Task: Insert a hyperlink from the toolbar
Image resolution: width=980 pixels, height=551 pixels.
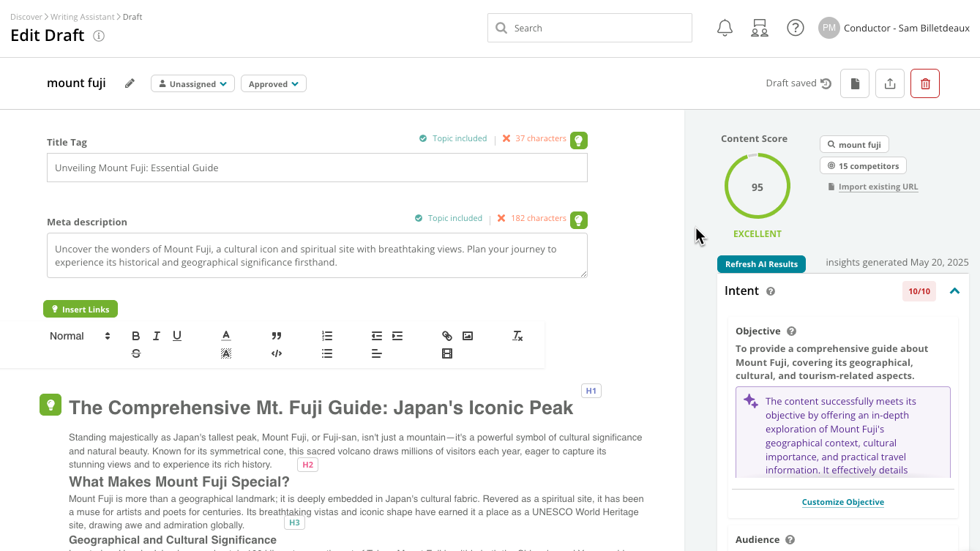Action: 447,336
